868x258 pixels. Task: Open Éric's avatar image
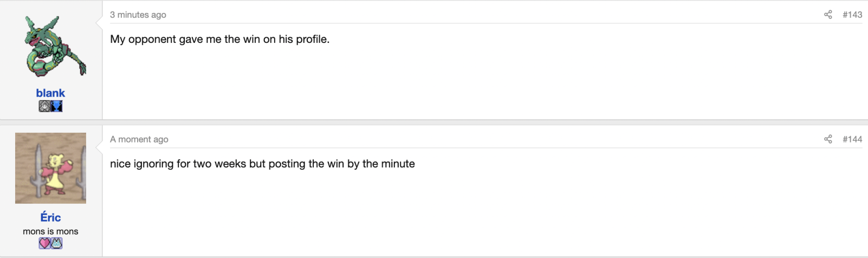pyautogui.click(x=50, y=168)
